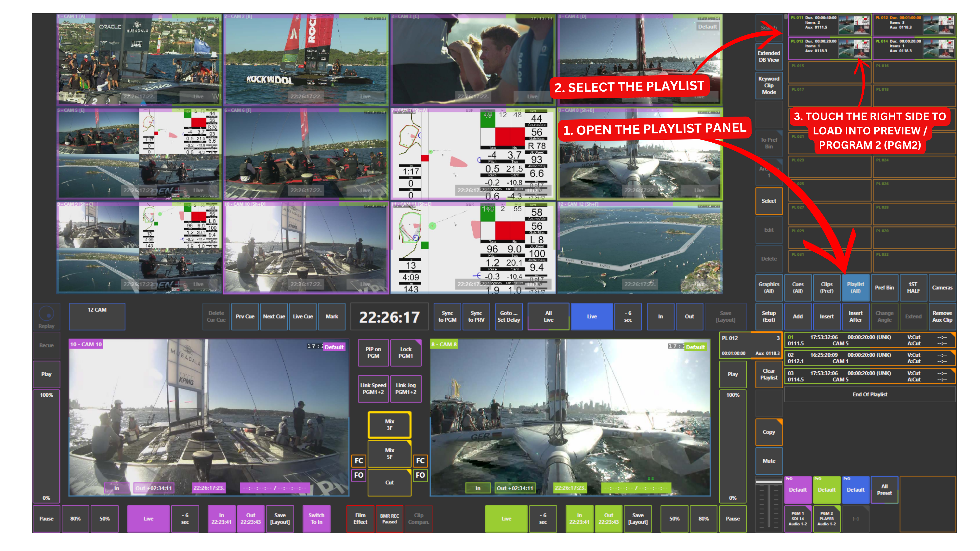Select playlist item 03 clip 0114.5
Viewport: 980px width, 551px height.
tap(870, 377)
